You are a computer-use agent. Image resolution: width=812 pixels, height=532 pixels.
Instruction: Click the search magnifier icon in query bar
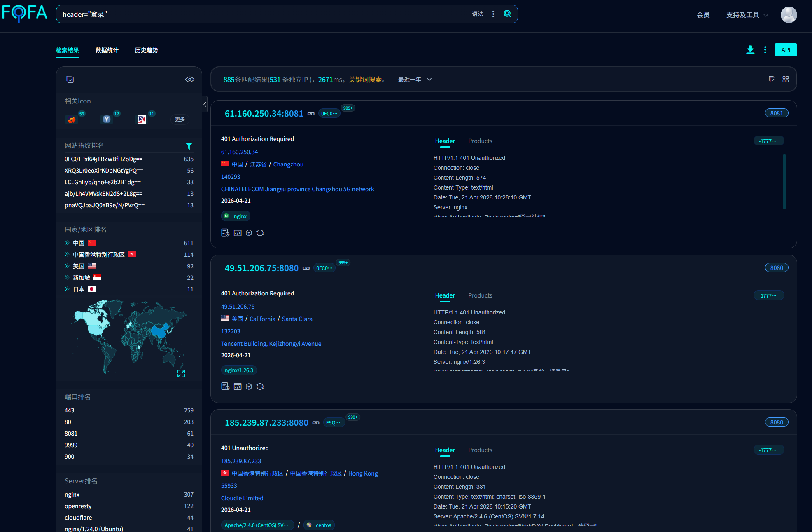click(507, 14)
